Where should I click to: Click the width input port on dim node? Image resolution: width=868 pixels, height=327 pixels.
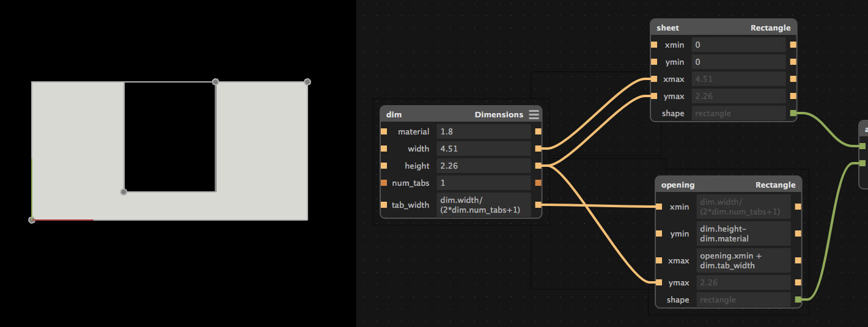[384, 149]
